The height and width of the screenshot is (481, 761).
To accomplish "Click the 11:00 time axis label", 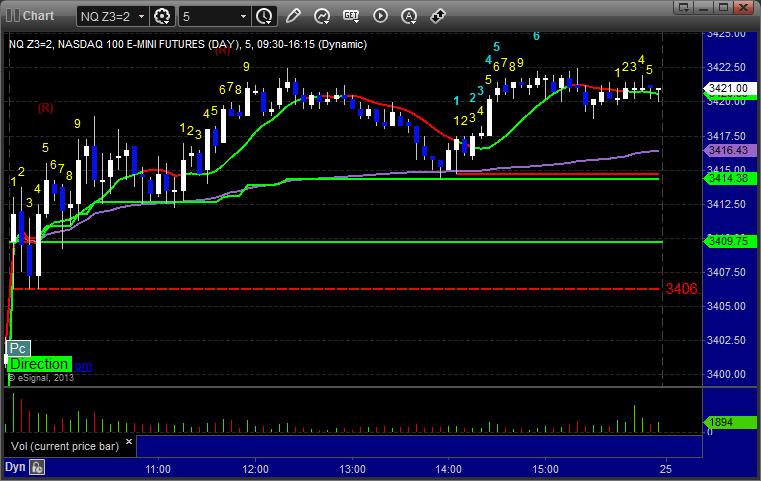I will coord(158,469).
